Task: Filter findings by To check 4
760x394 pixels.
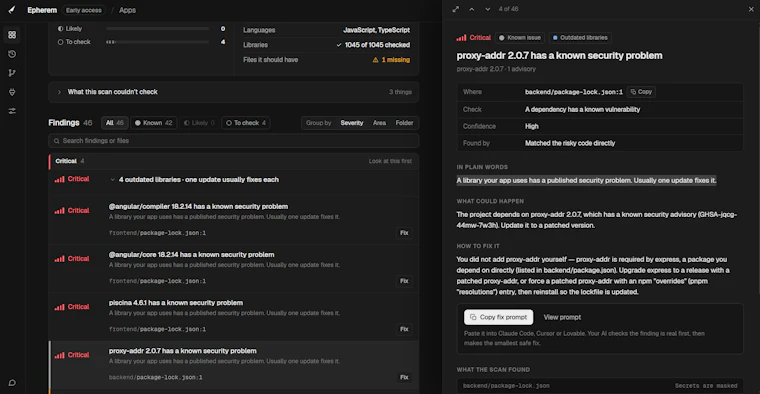Action: (246, 123)
